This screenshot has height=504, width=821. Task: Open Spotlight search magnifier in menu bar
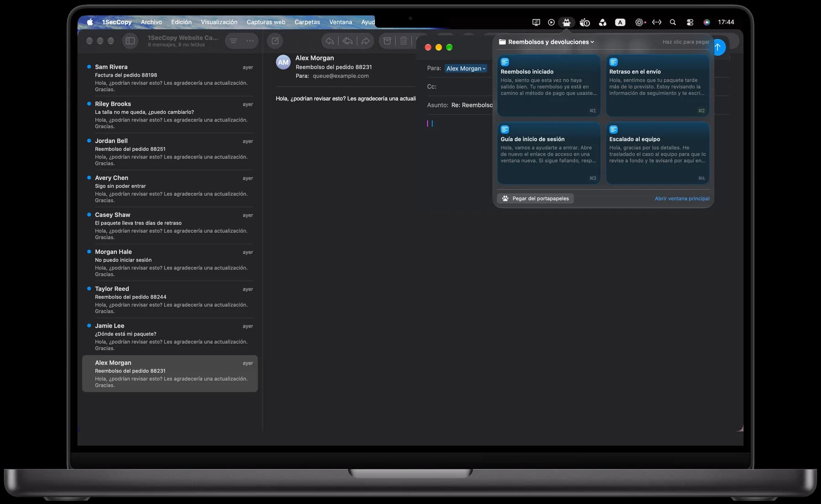click(x=673, y=22)
